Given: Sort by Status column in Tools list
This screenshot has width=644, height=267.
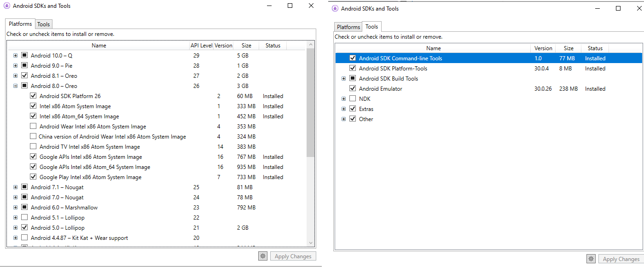Looking at the screenshot, I should tap(595, 48).
